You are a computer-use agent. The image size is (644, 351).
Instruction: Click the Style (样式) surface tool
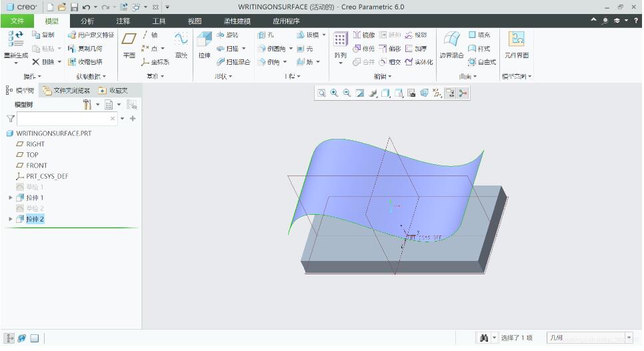pos(480,49)
